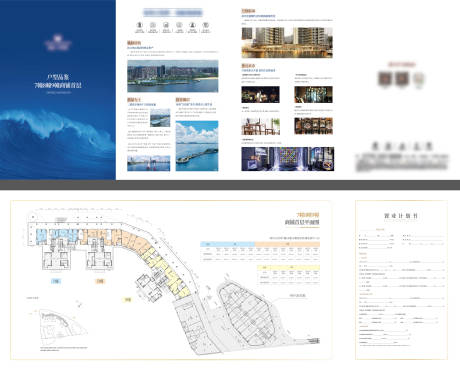The width and height of the screenshot is (460, 370).
Task: Select the colorful mosaic wall panorama photo
Action: click(x=288, y=159)
